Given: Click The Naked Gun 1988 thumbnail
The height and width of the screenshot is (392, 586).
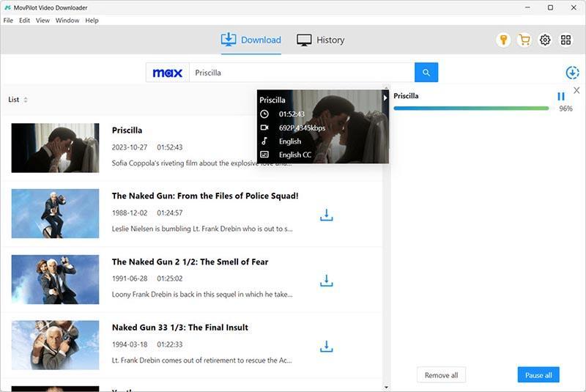Looking at the screenshot, I should click(x=56, y=213).
